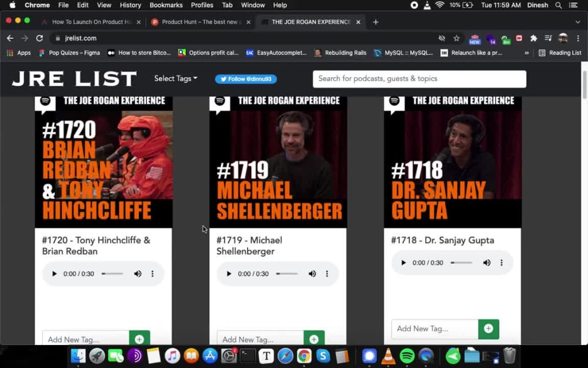This screenshot has width=588, height=368.
Task: Open the History menu
Action: (x=130, y=5)
